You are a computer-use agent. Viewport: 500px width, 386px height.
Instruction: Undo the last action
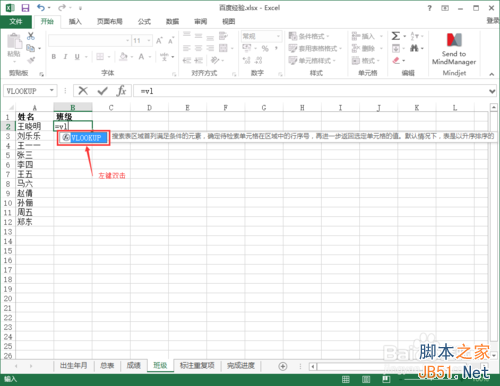tap(41, 7)
